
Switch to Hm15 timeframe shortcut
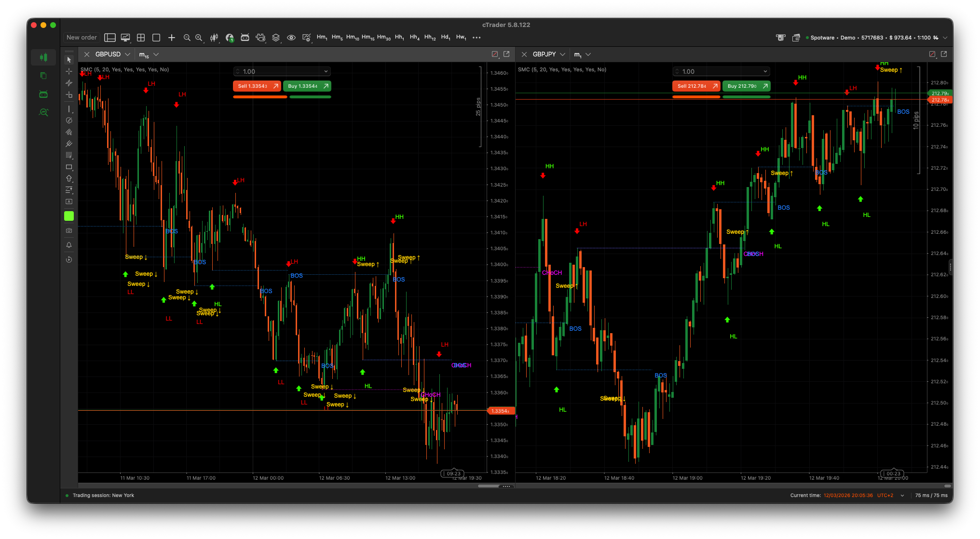(368, 38)
